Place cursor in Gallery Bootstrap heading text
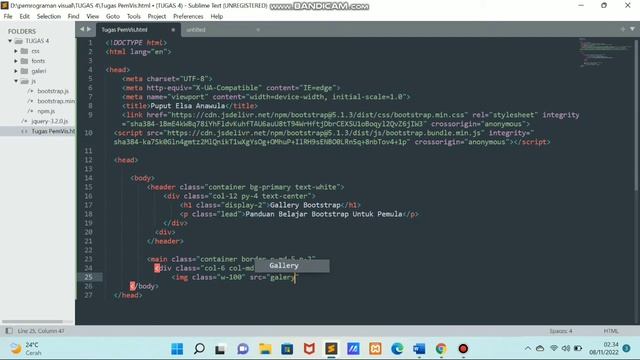The image size is (640, 360). pos(305,205)
